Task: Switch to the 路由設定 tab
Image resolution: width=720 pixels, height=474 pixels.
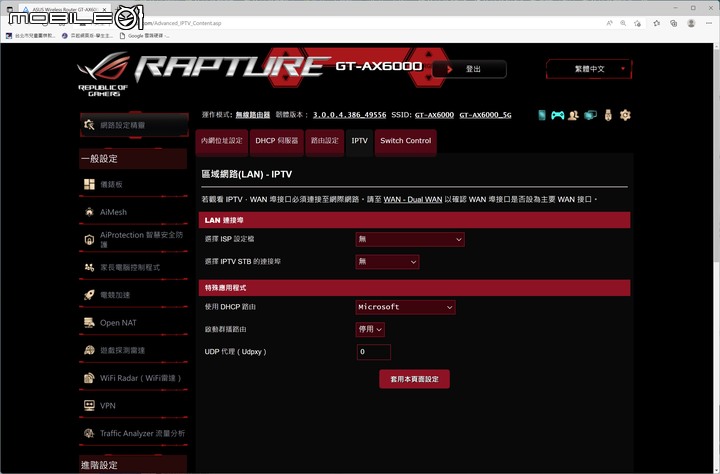Action: click(325, 141)
